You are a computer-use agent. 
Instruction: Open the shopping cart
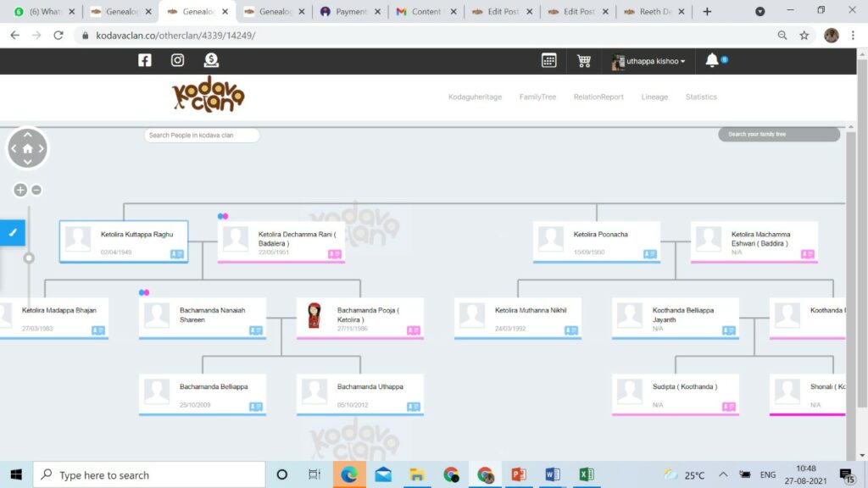pyautogui.click(x=584, y=61)
